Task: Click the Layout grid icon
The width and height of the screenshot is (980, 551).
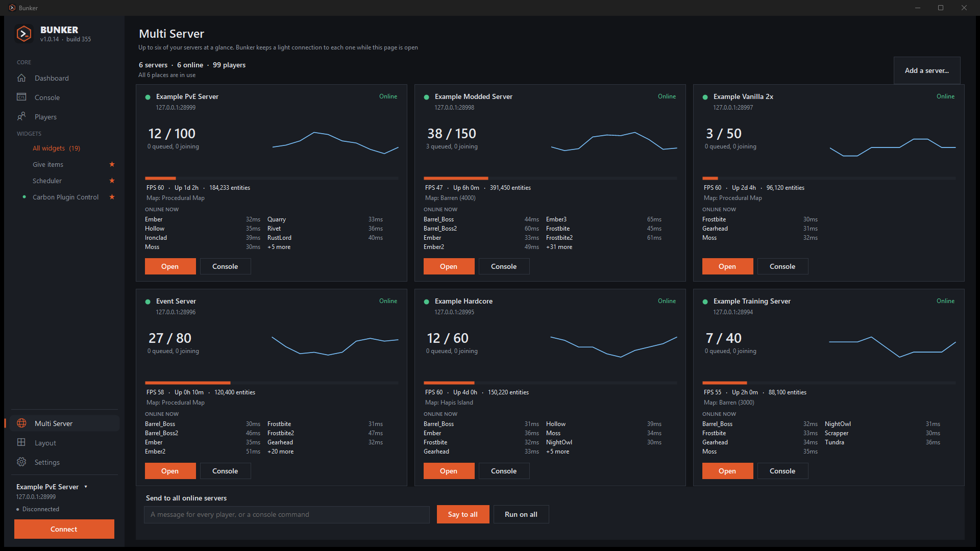Action: (x=21, y=442)
